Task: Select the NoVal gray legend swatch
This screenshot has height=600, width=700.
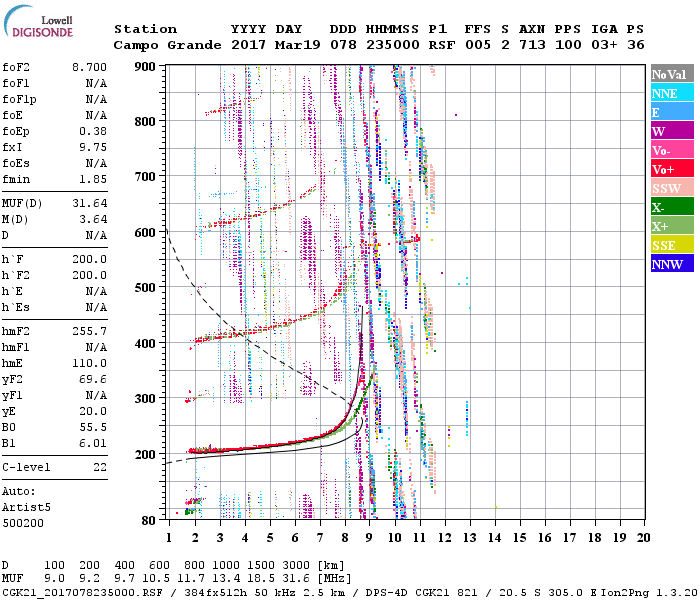Action: 672,74
